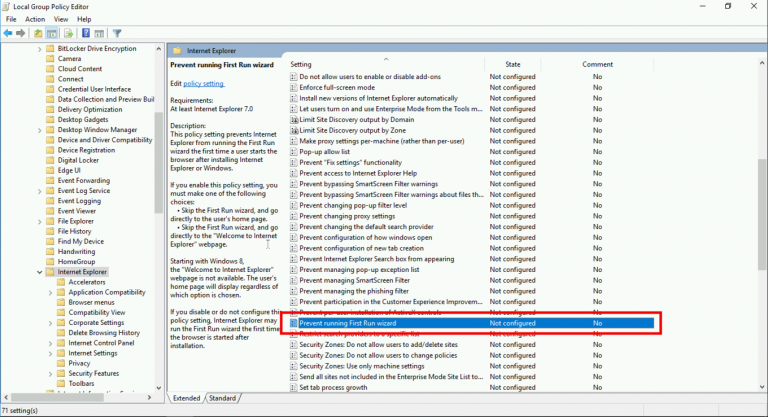
Task: Open Help via the blue question-mark icon
Action: 86,33
